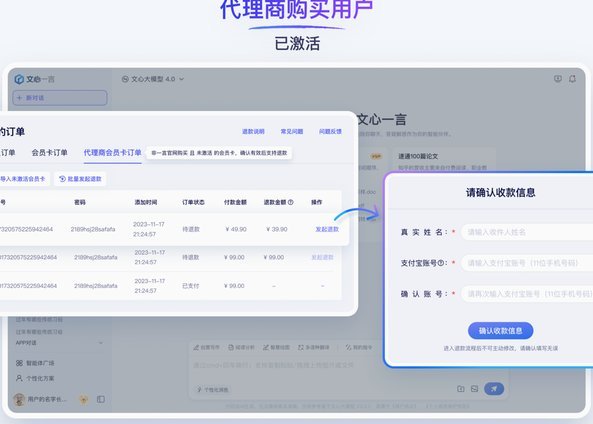593x424 pixels.
Task: Focus the 确认账号 input field
Action: tap(527, 294)
